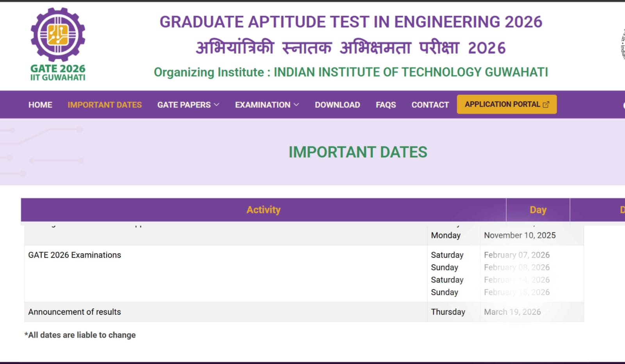Select the IMPORTANT DATES menu item
The height and width of the screenshot is (364, 625).
[105, 105]
